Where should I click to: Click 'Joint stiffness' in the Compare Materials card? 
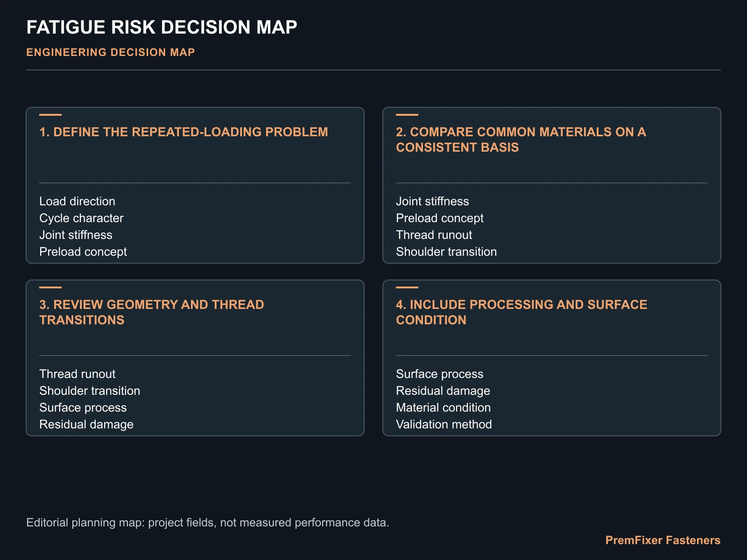click(x=432, y=201)
